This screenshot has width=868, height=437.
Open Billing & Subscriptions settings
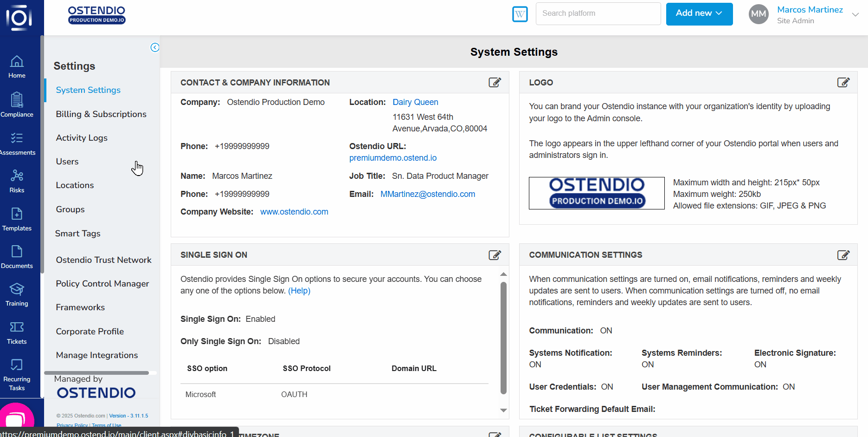pos(101,114)
